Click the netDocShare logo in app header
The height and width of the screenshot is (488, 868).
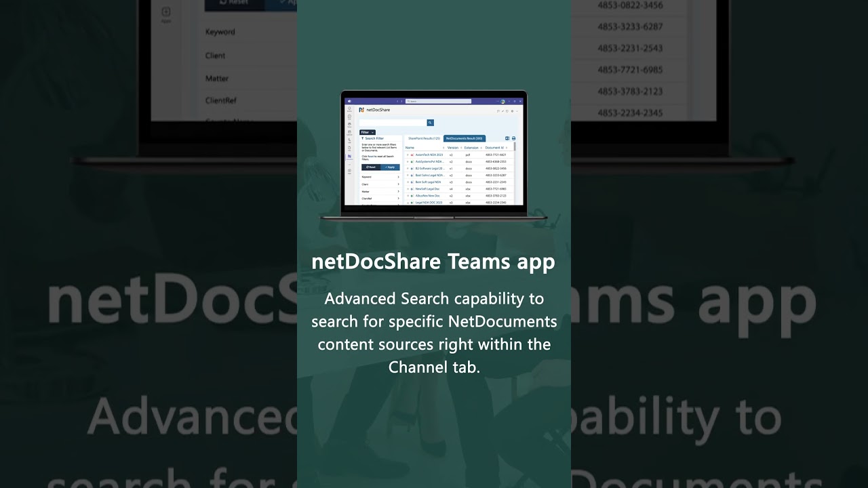tap(361, 110)
